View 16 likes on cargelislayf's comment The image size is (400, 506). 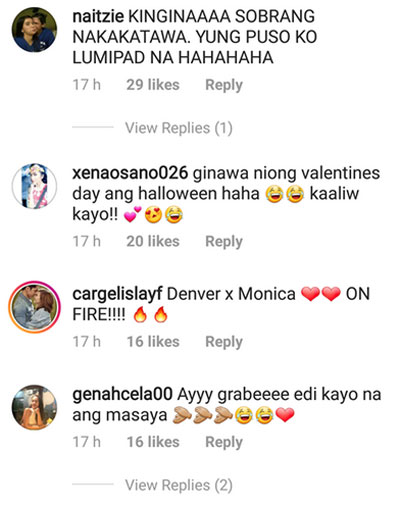153,342
